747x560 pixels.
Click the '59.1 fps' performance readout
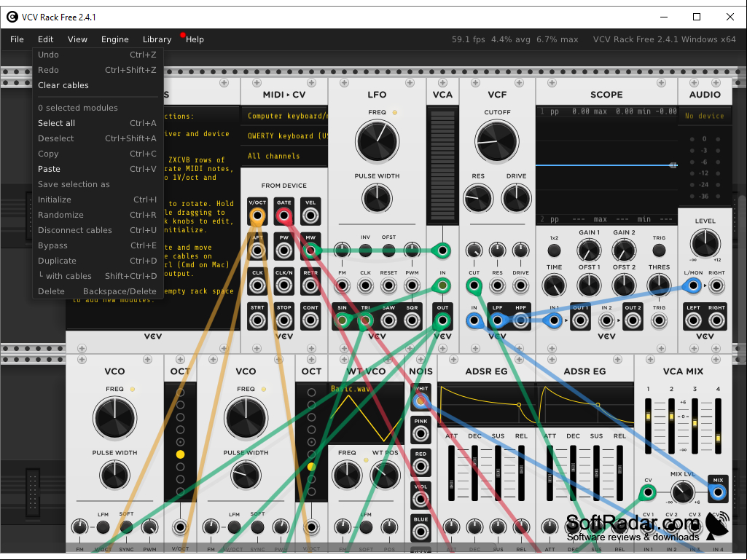(469, 39)
